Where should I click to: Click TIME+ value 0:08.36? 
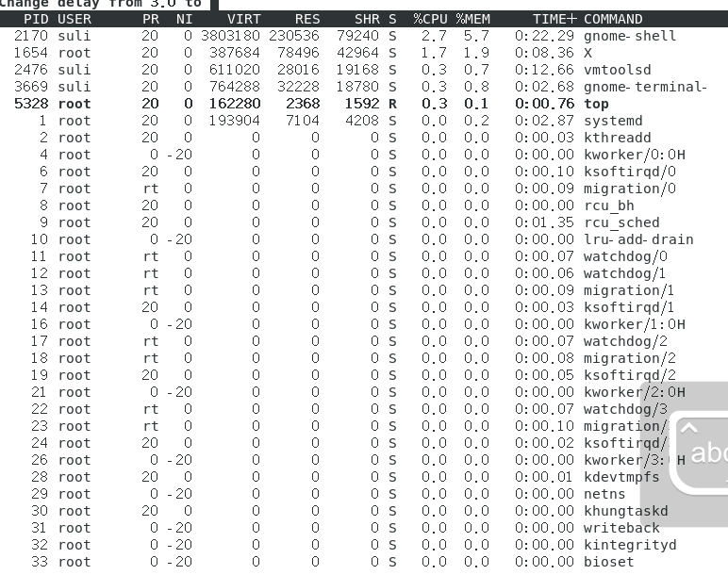click(x=544, y=53)
